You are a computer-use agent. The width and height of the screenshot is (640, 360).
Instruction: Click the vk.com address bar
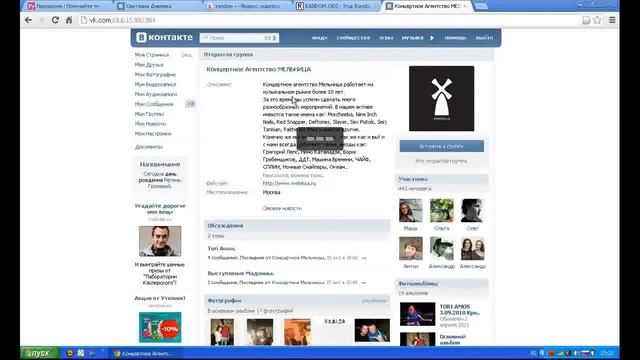click(331, 20)
